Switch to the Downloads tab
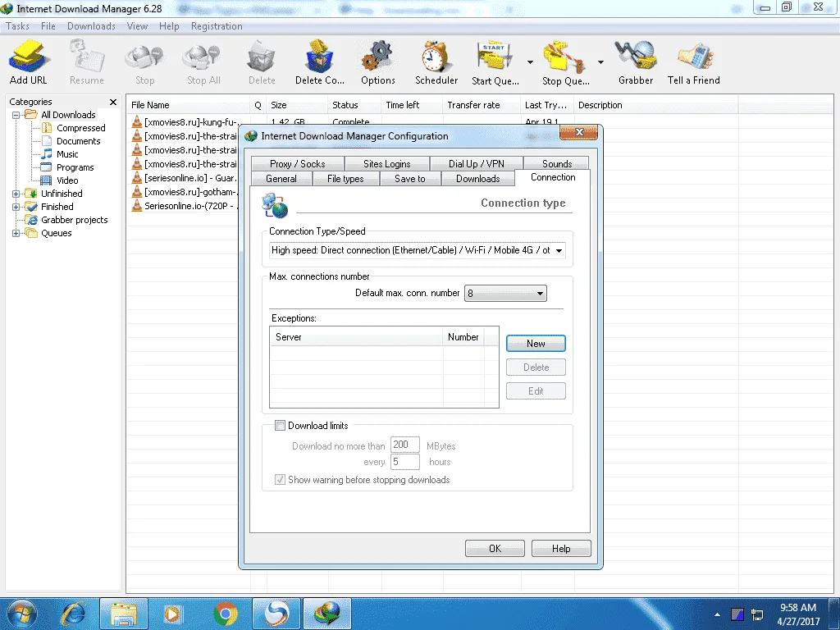840x630 pixels. pos(478,179)
